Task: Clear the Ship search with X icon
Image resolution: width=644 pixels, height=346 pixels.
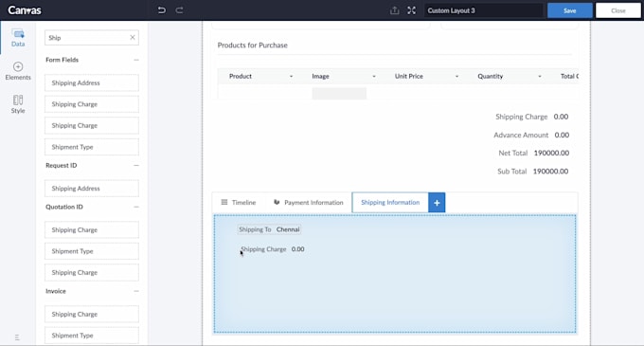Action: [x=133, y=37]
